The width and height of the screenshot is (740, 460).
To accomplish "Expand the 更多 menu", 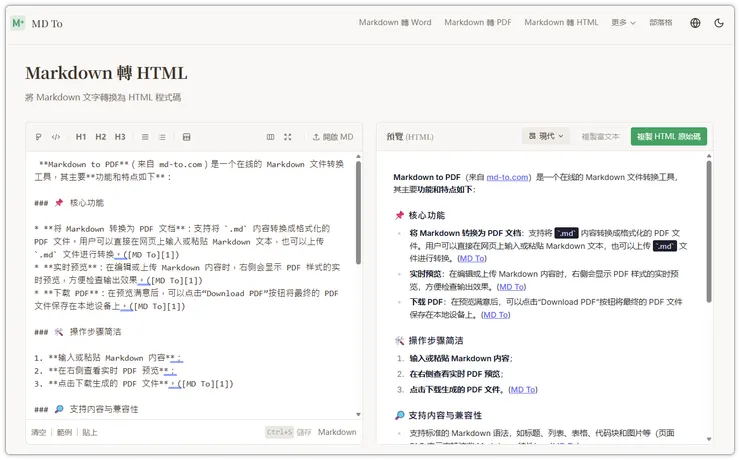I will (623, 22).
